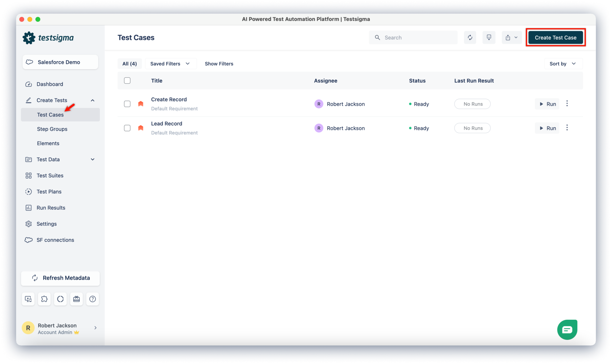
Task: Click the gift box icon
Action: pos(76,299)
